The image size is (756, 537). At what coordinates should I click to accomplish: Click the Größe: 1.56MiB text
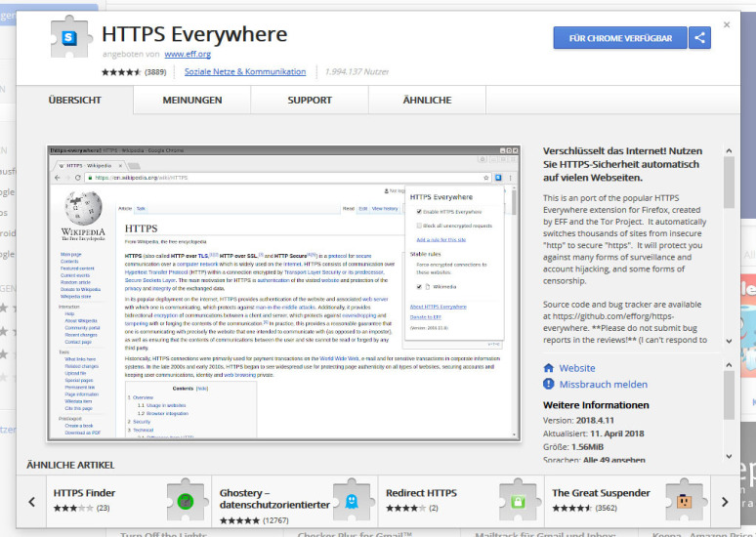(573, 447)
